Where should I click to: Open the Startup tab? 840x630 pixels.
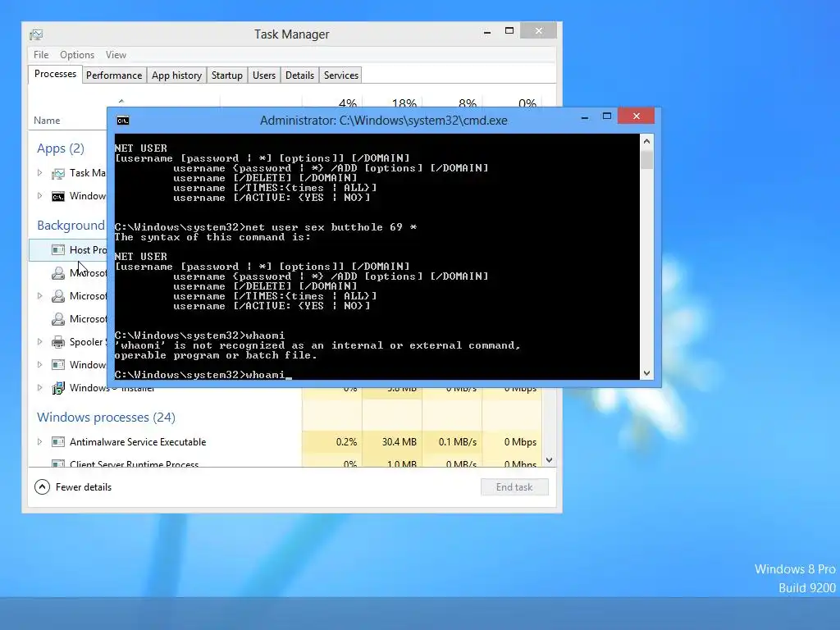point(227,75)
